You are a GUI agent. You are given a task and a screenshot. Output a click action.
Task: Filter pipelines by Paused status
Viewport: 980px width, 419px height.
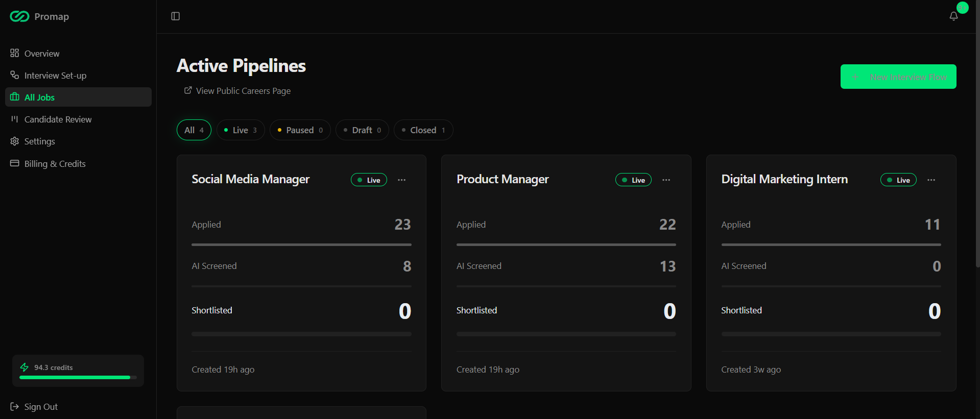click(x=300, y=130)
